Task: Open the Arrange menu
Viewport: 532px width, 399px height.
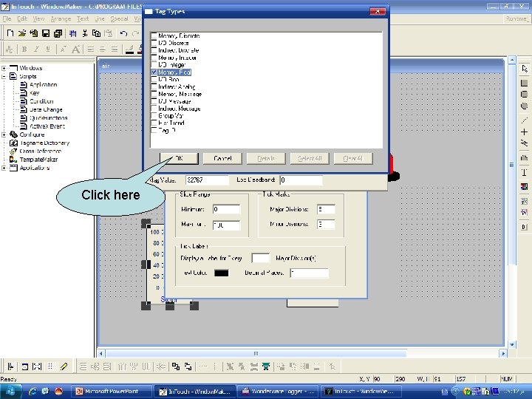Action: click(61, 18)
